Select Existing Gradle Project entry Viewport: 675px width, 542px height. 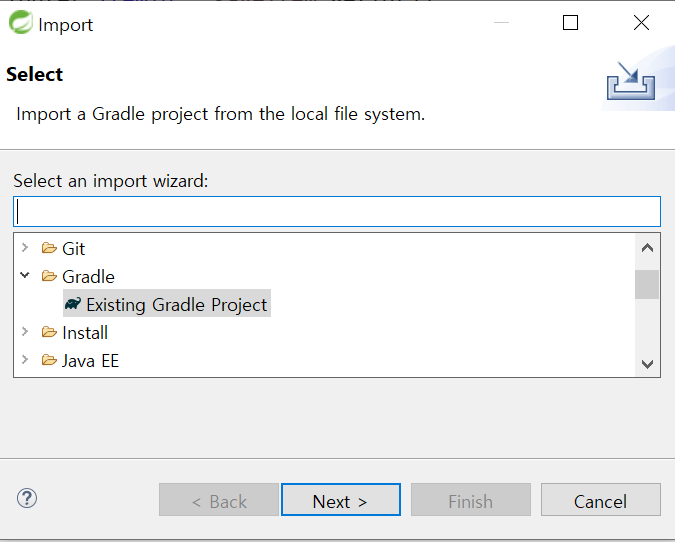click(177, 305)
